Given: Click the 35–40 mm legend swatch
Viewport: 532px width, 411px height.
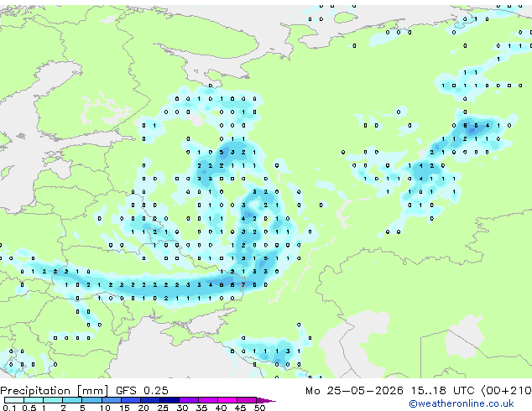Looking at the screenshot, I should pyautogui.click(x=207, y=400).
